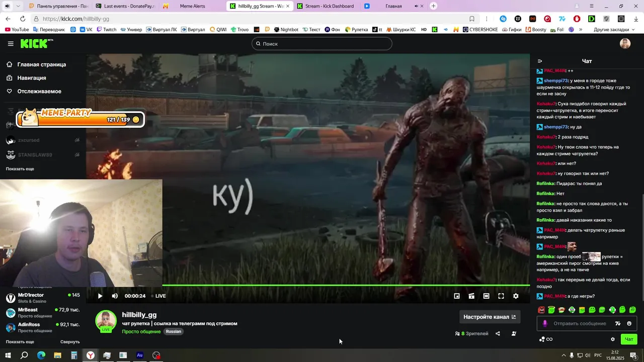Viewport: 644px width, 362px height.
Task: Open chat settings gear icon
Action: (612, 339)
